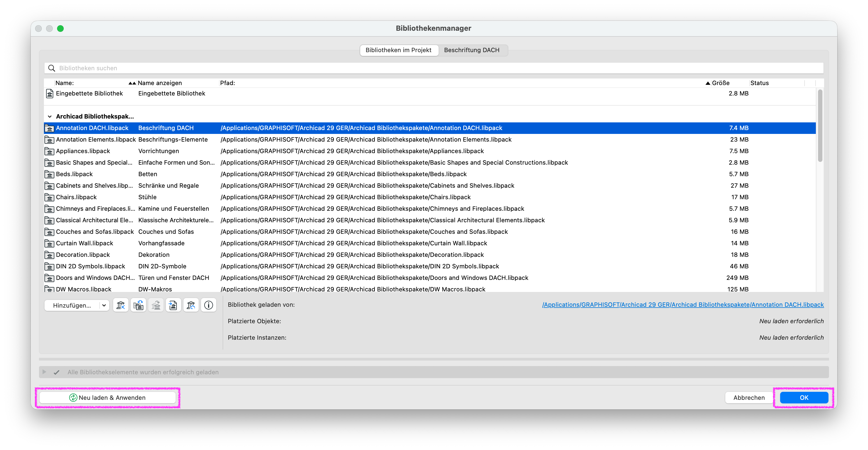The image size is (868, 450).
Task: Sort by the Größe column header
Action: pyautogui.click(x=730, y=83)
